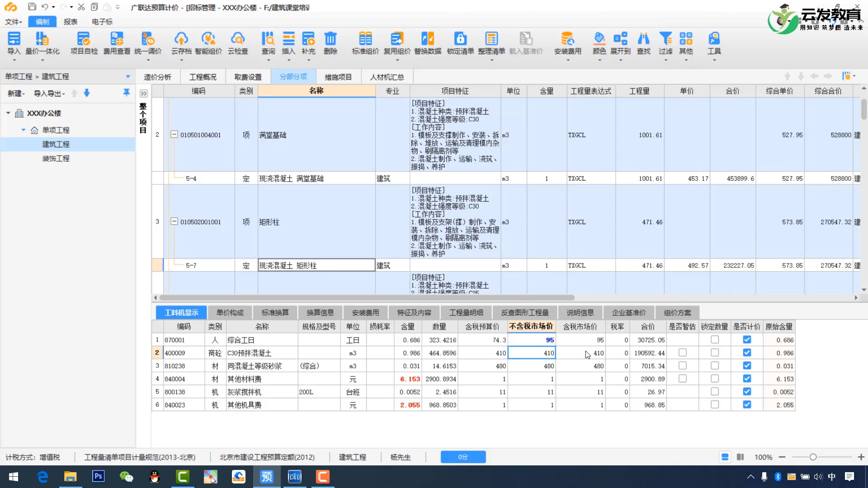Click the save icon in title bar
The image size is (868, 488).
pos(32,7)
